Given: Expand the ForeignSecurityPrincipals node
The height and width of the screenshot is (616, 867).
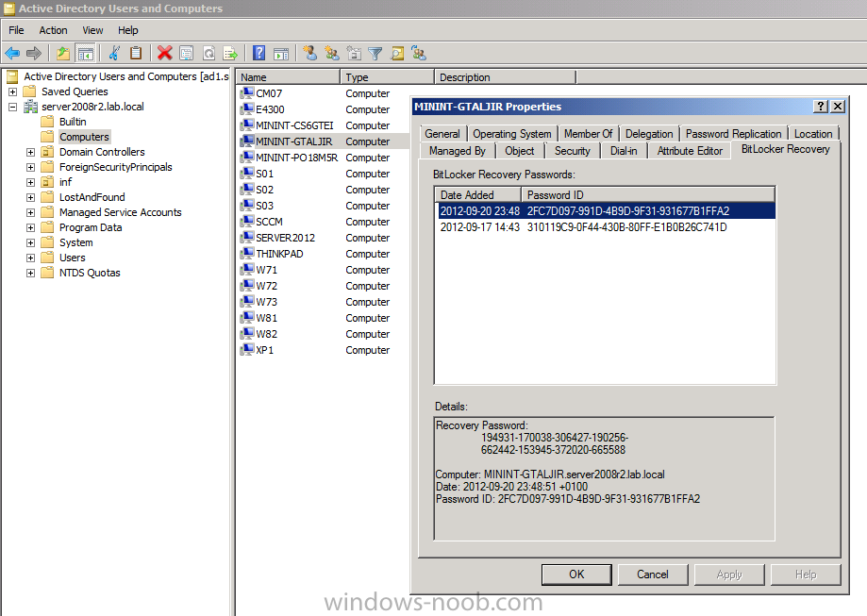Looking at the screenshot, I should (x=30, y=167).
